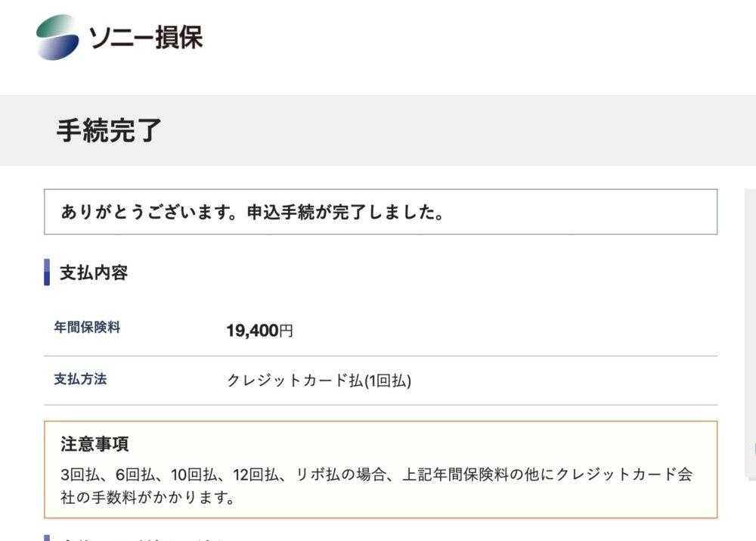Click the notice line 社の手数料がかかります。
The image size is (756, 541).
click(x=147, y=498)
